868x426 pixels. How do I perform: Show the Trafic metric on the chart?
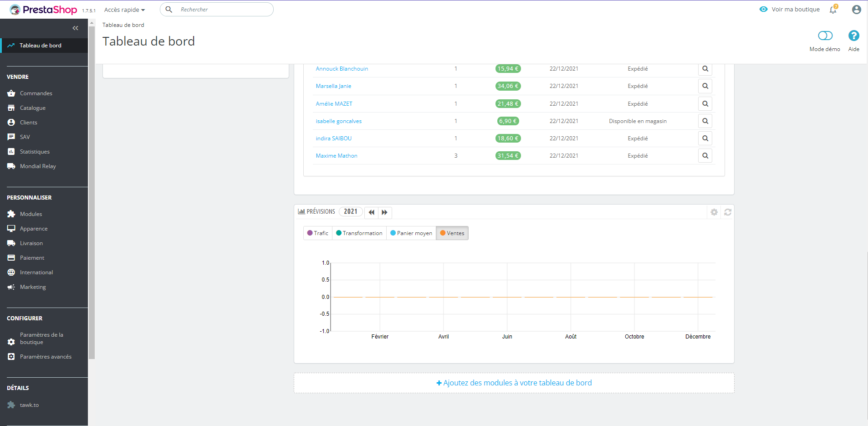(317, 233)
